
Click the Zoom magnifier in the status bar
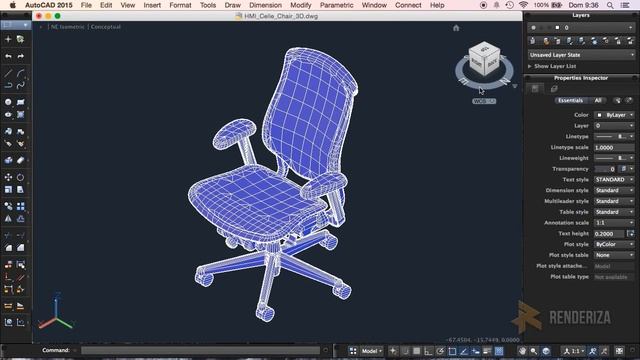pos(534,351)
